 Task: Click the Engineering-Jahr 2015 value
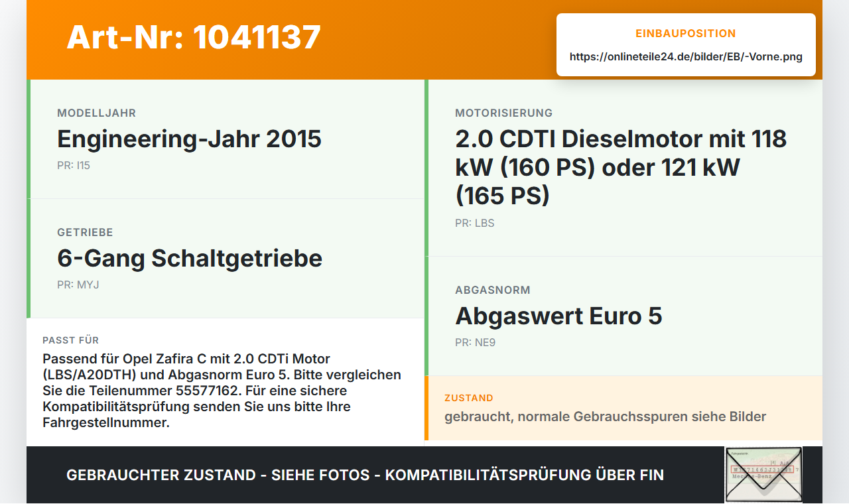pos(190,139)
